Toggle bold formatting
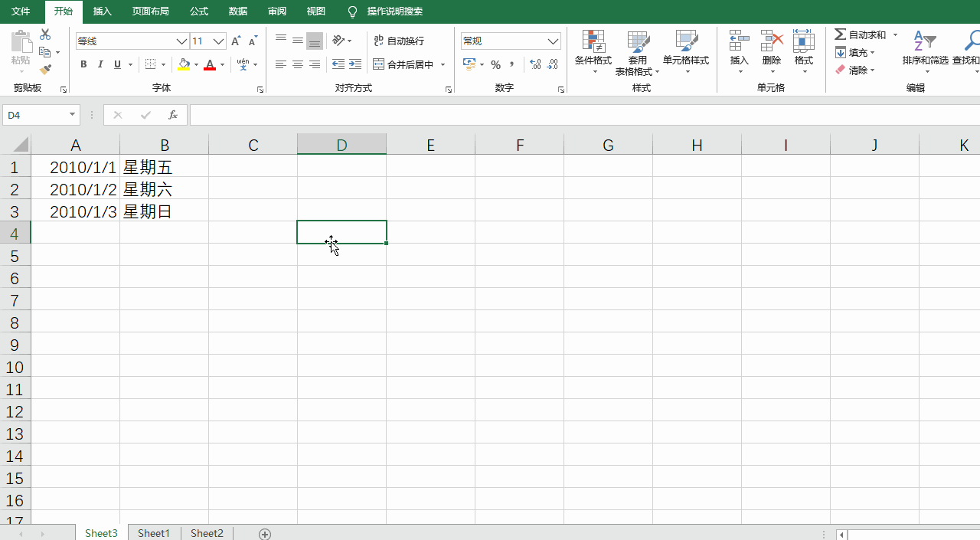 (83, 64)
